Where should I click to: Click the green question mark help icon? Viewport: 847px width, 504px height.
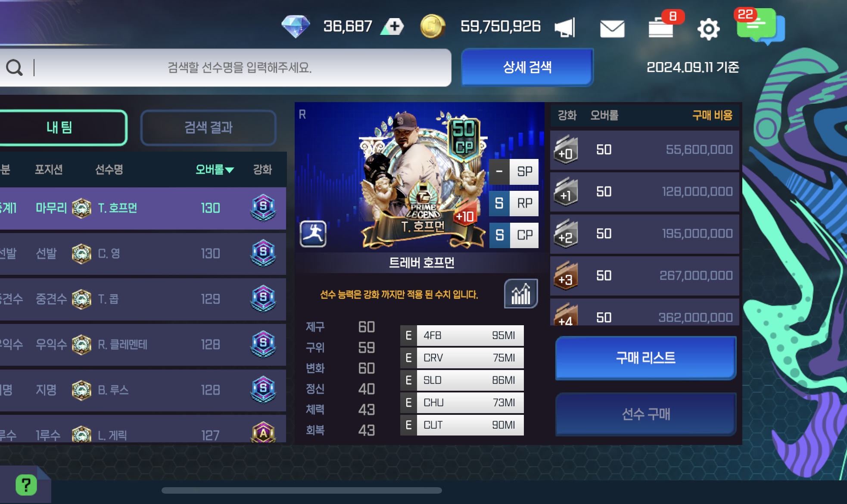click(x=26, y=485)
